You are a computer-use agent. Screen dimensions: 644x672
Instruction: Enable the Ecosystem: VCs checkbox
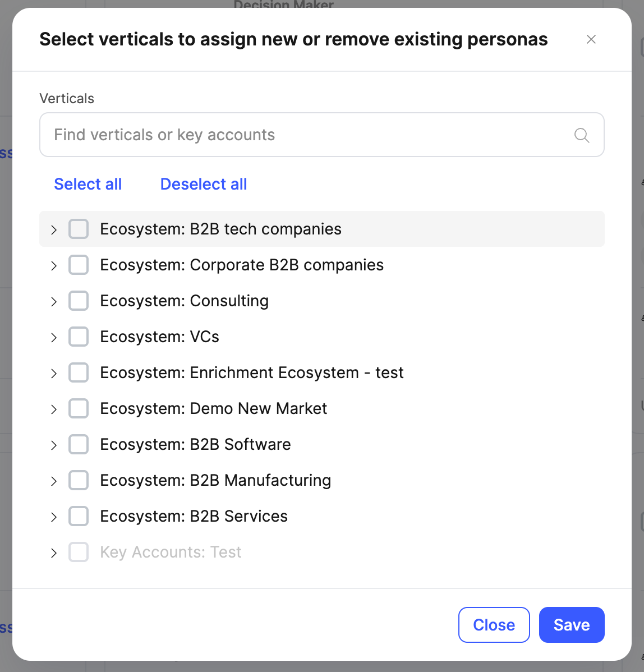click(79, 337)
